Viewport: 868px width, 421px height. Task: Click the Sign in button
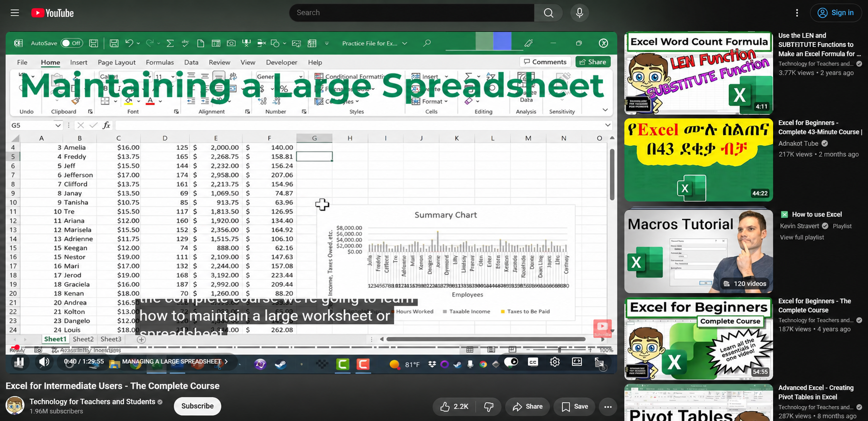tap(835, 13)
